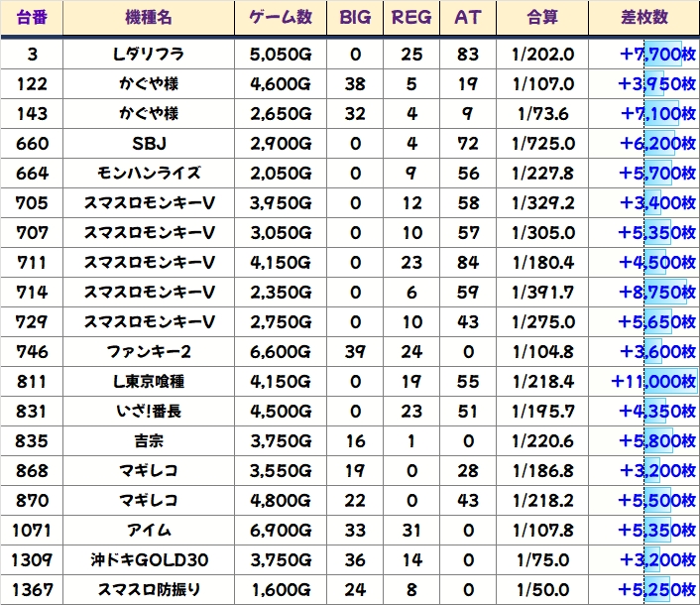
Task: Select machine number 1309 cell
Action: (x=32, y=560)
